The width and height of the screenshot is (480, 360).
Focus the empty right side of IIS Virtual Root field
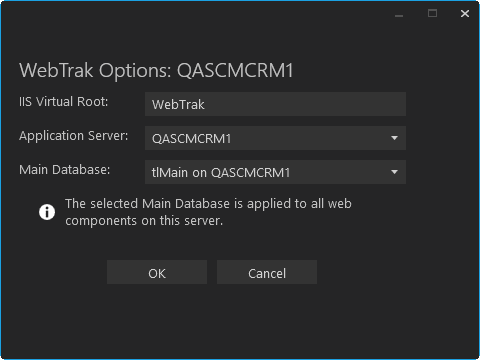pos(305,104)
